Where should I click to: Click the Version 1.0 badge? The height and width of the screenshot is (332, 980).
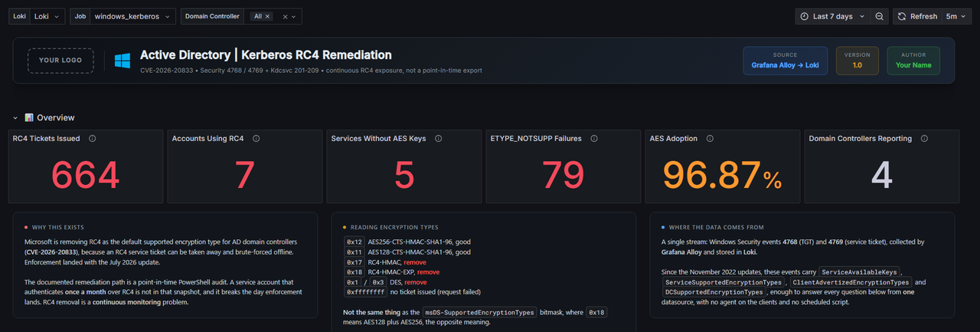coord(857,61)
